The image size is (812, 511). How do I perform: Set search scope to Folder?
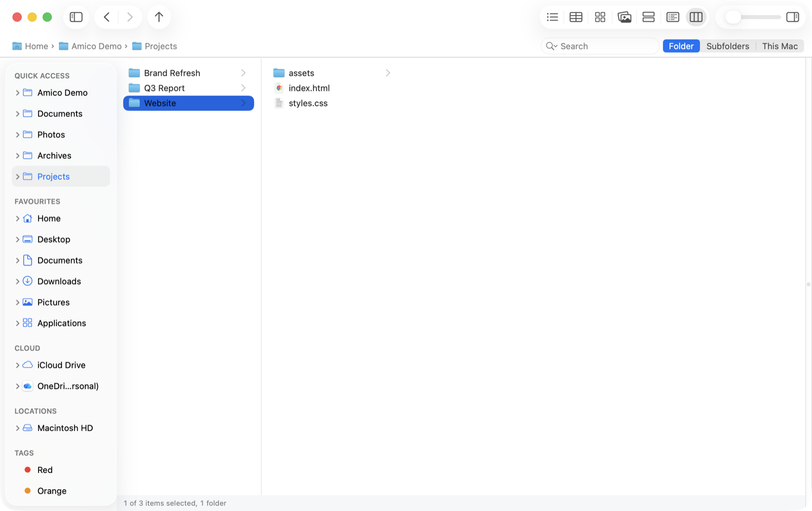click(x=681, y=46)
